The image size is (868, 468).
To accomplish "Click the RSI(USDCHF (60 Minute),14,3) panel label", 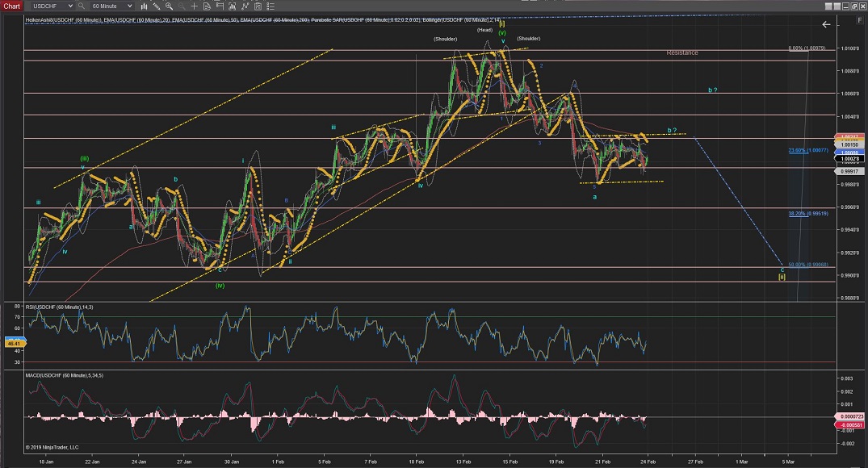I will (59, 307).
